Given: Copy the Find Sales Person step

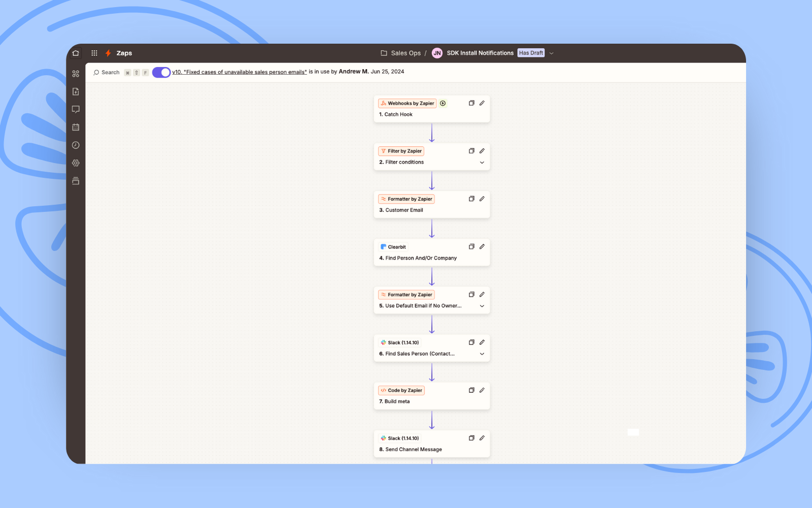Looking at the screenshot, I should click(x=471, y=342).
